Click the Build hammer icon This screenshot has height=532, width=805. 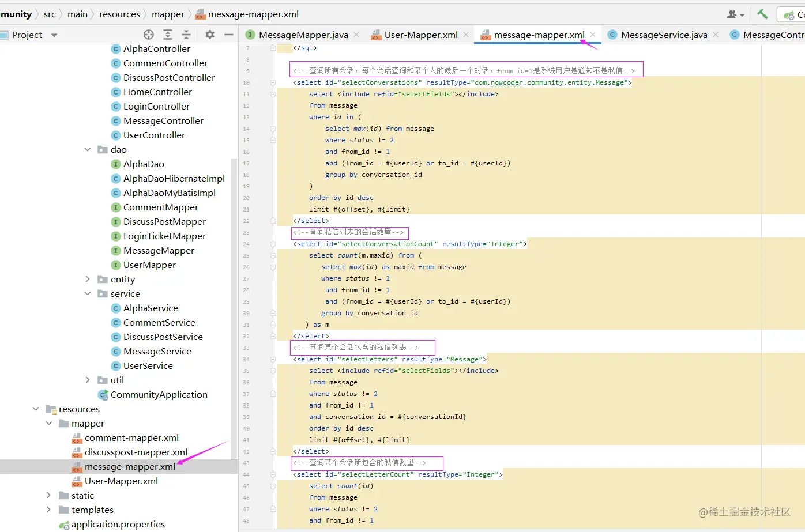click(762, 14)
